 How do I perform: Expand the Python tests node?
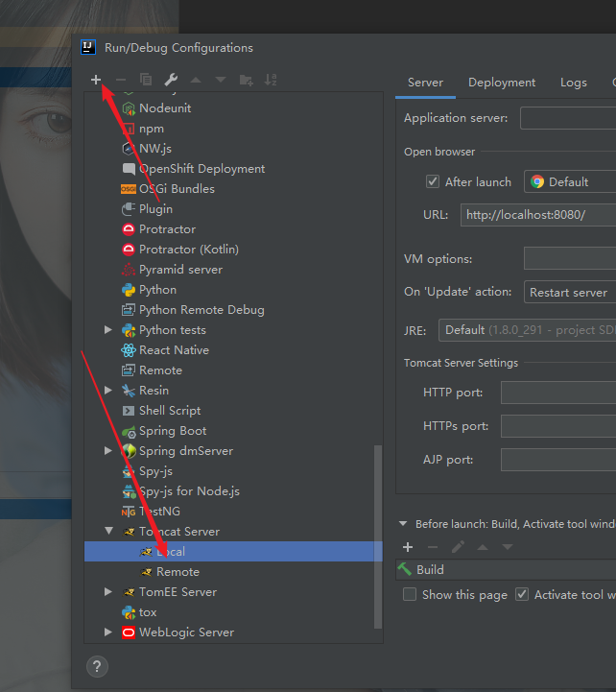pos(108,329)
